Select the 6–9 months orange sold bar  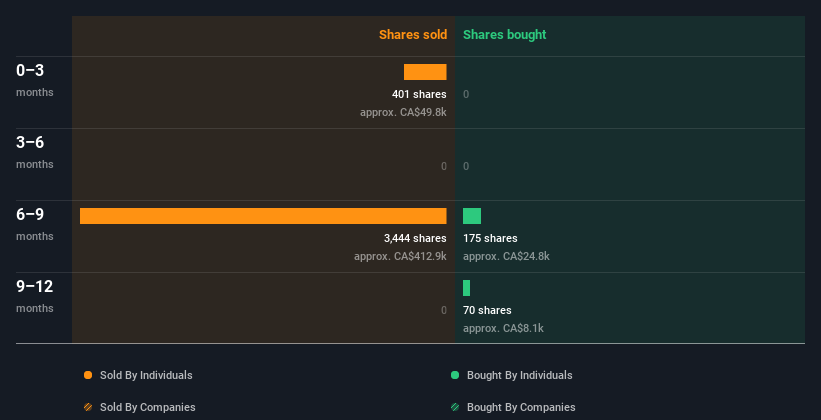pyautogui.click(x=263, y=216)
